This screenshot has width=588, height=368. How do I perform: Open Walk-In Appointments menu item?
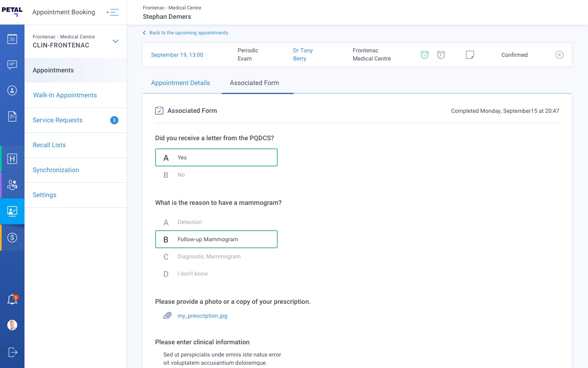click(x=65, y=95)
